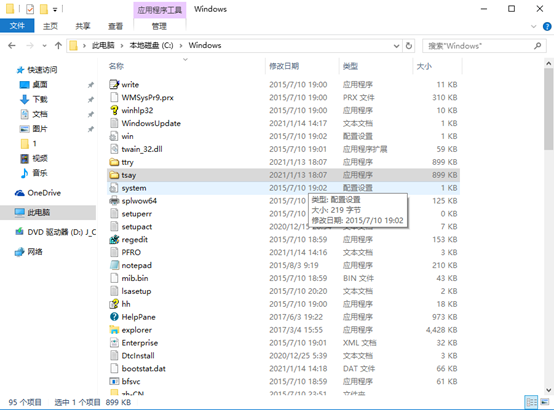Viewport: 554px width, 410px height.
Task: Select the WMSysPr9.prx file
Action: click(x=283, y=98)
